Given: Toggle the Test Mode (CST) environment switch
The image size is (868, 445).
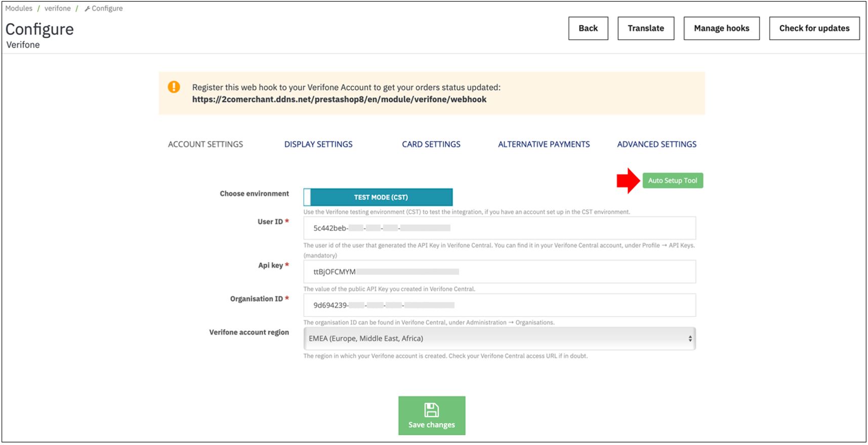Looking at the screenshot, I should (x=378, y=197).
